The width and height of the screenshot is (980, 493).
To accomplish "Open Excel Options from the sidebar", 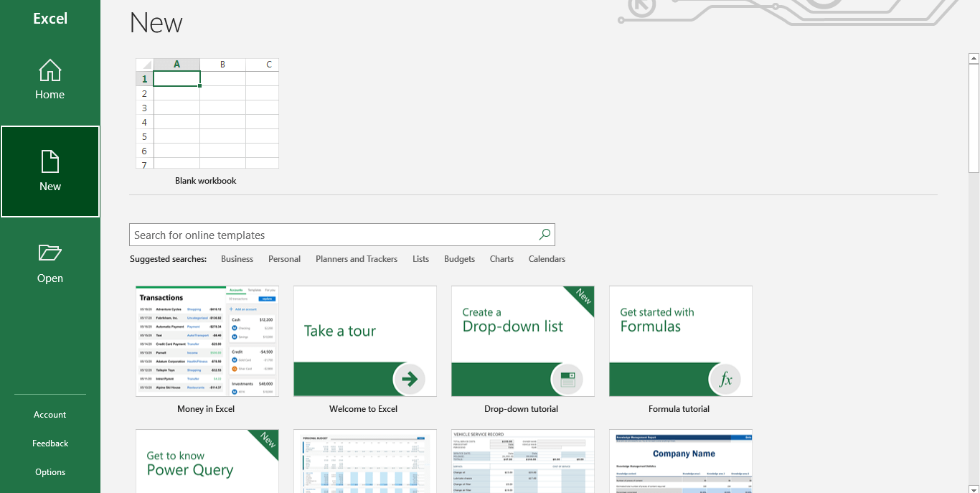I will [x=50, y=472].
